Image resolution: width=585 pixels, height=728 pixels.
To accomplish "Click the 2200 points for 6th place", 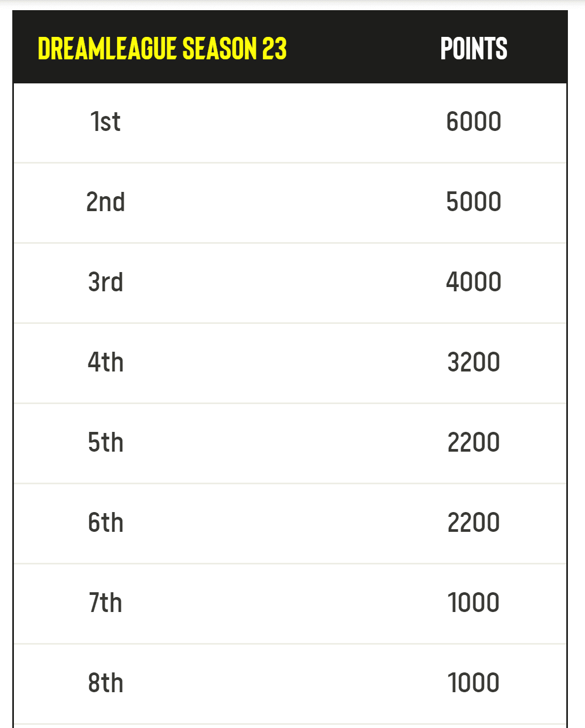I will (x=473, y=523).
